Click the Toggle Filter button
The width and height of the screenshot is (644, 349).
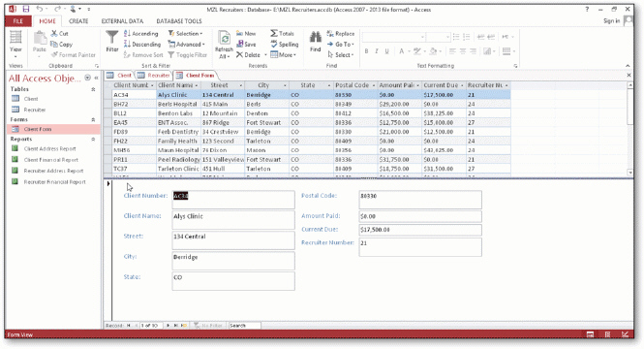click(x=187, y=54)
